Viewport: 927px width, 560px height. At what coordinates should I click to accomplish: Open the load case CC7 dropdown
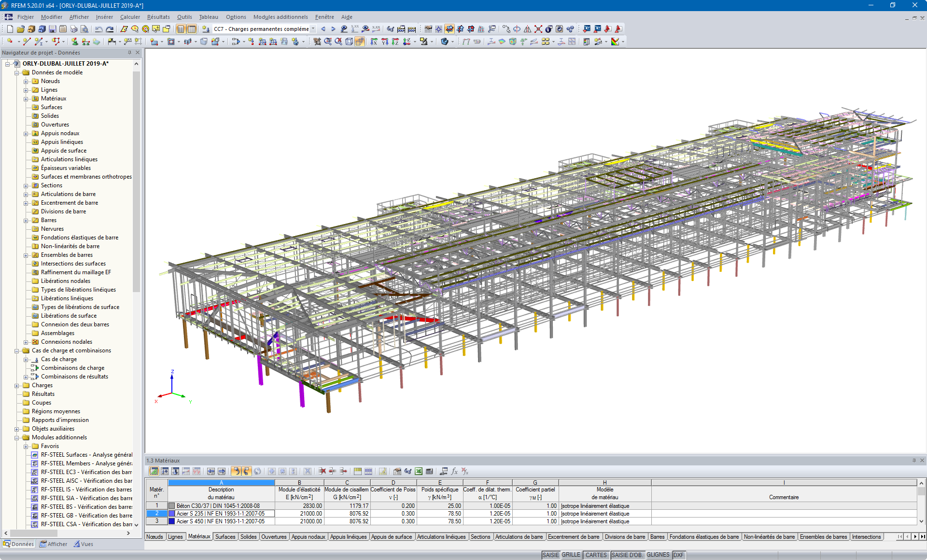[x=313, y=29]
